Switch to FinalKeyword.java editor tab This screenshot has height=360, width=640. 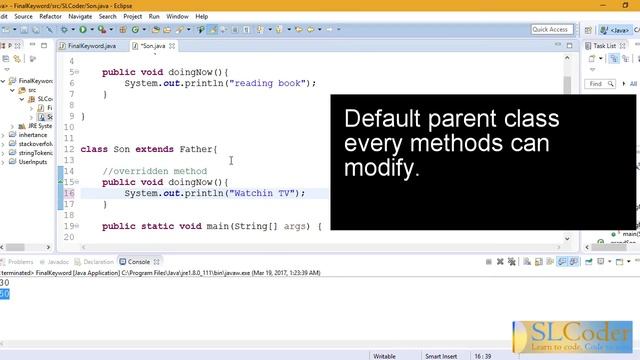[x=91, y=46]
